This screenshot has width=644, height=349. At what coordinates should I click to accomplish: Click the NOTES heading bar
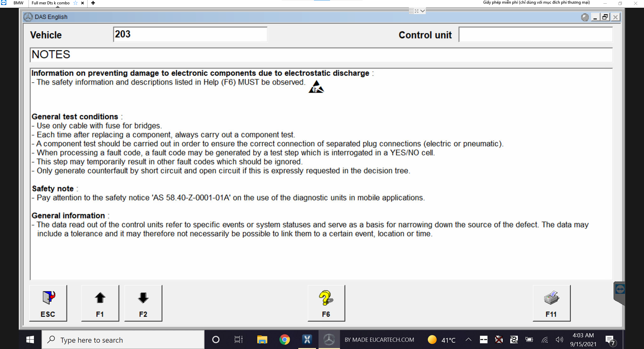click(x=321, y=55)
